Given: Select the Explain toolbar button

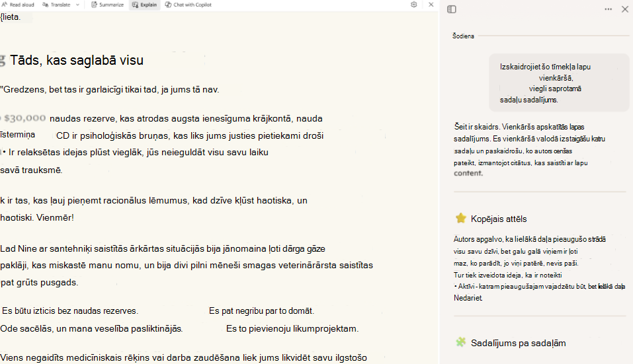Looking at the screenshot, I should 144,5.
